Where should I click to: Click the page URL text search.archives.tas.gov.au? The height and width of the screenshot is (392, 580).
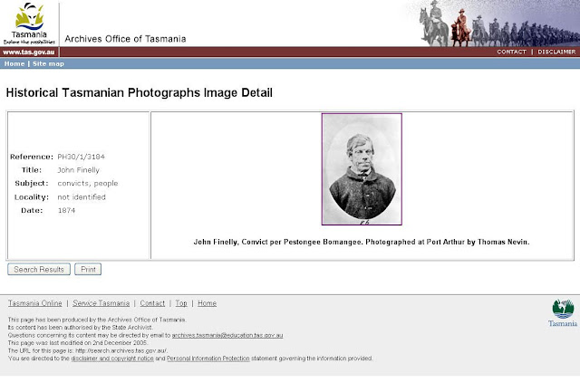[121, 350]
